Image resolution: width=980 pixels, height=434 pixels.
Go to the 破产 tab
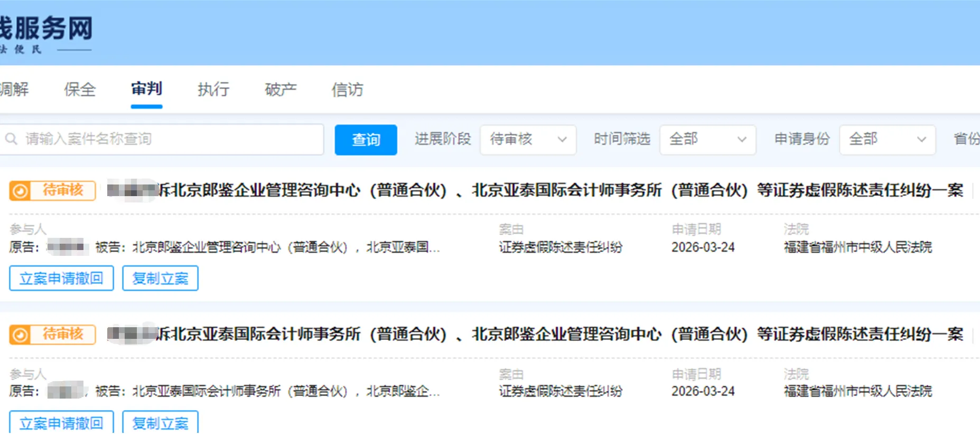(281, 89)
